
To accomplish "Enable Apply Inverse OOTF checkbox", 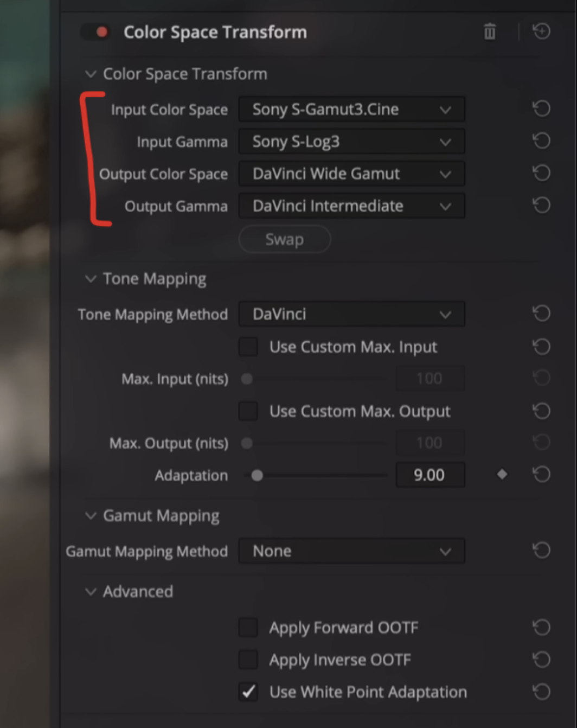I will coord(248,660).
